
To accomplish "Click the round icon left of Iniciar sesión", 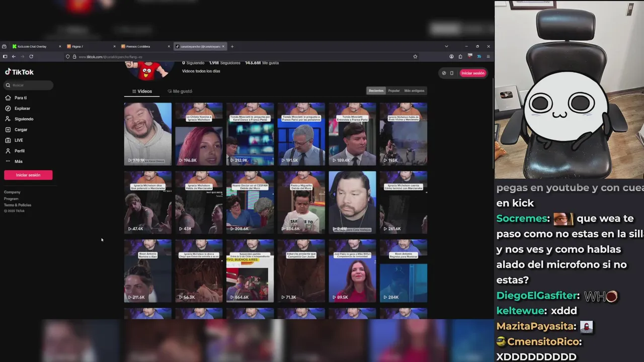I will coord(444,73).
